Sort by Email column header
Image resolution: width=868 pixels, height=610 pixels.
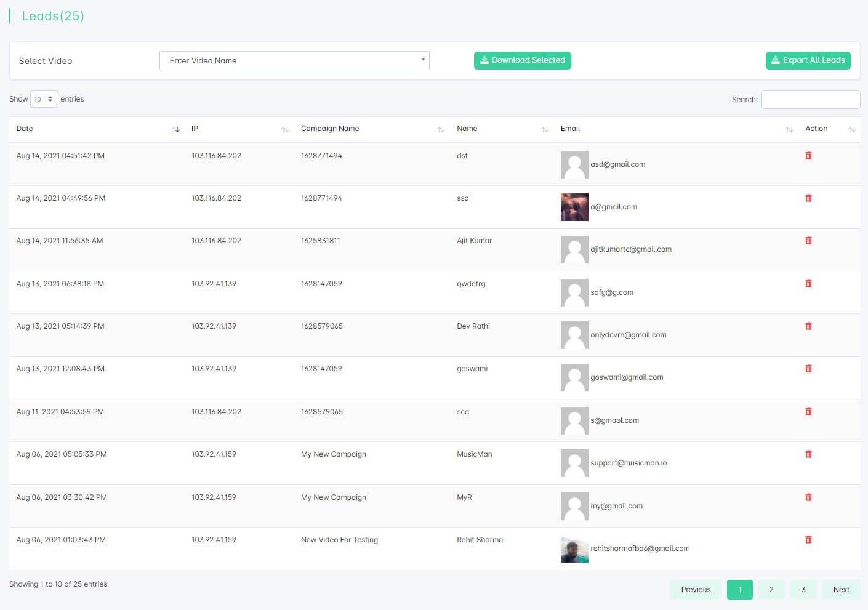(x=570, y=129)
